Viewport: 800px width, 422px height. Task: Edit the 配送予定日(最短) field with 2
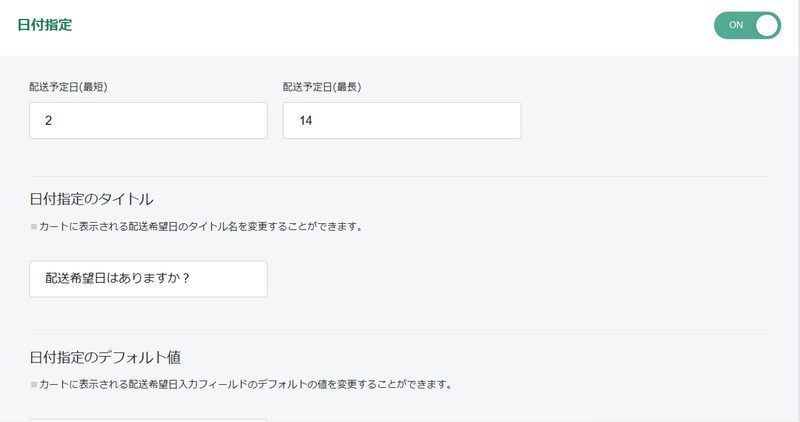coord(148,120)
